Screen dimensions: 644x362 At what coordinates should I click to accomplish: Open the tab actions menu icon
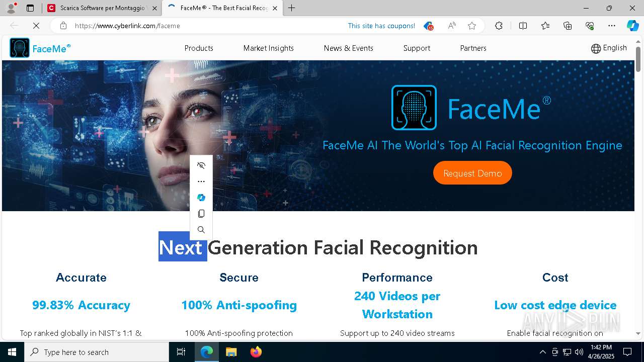(x=30, y=8)
